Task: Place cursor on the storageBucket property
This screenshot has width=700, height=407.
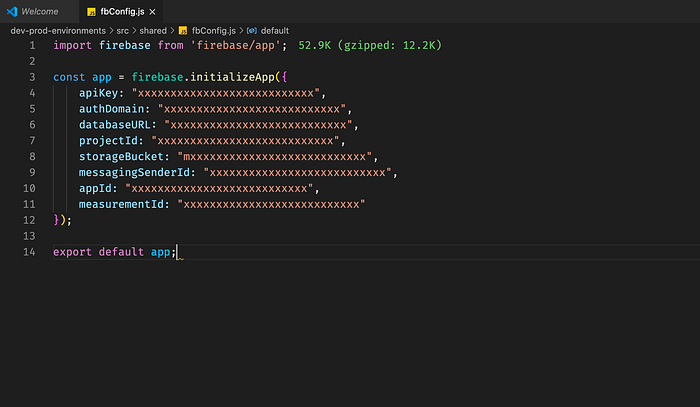Action: [x=121, y=157]
